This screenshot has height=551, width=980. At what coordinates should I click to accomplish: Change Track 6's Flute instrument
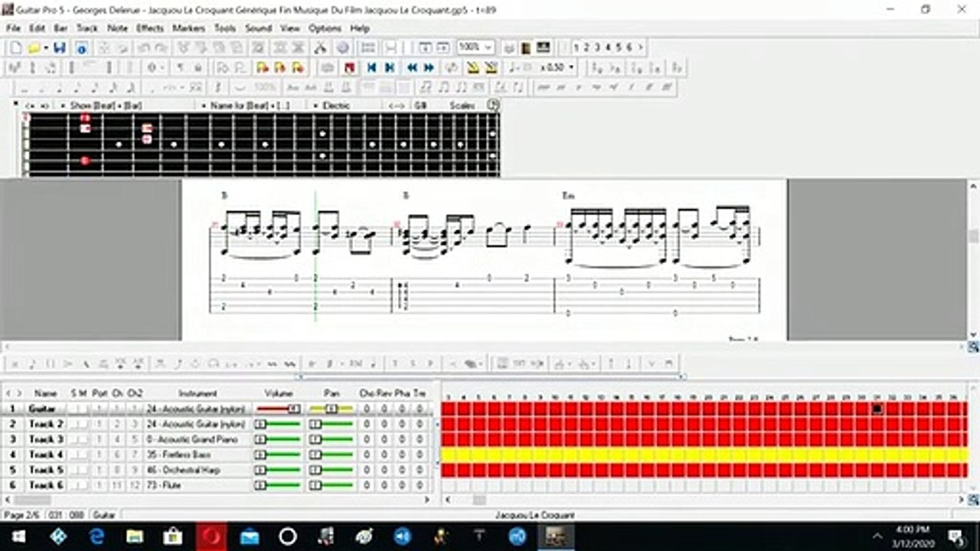click(x=196, y=485)
